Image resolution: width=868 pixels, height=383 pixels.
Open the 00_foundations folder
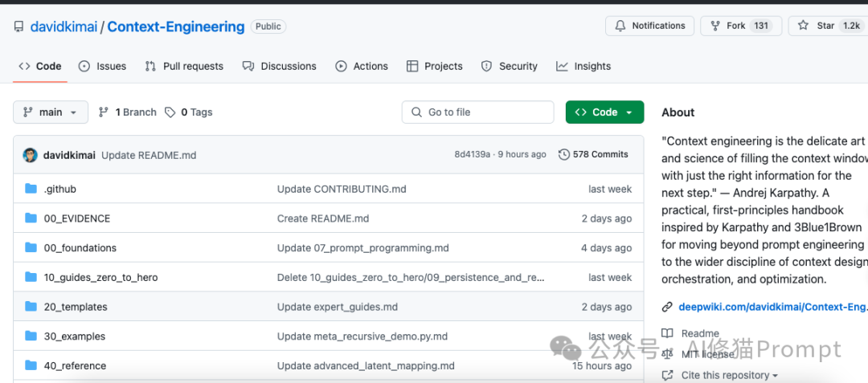pos(80,248)
